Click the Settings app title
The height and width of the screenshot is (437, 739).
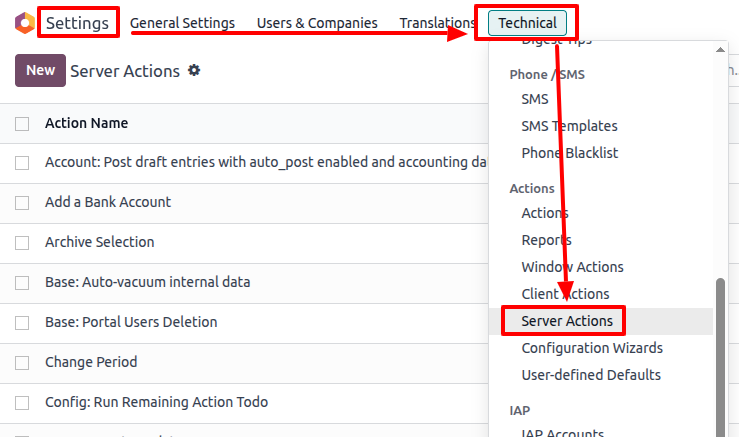coord(77,23)
